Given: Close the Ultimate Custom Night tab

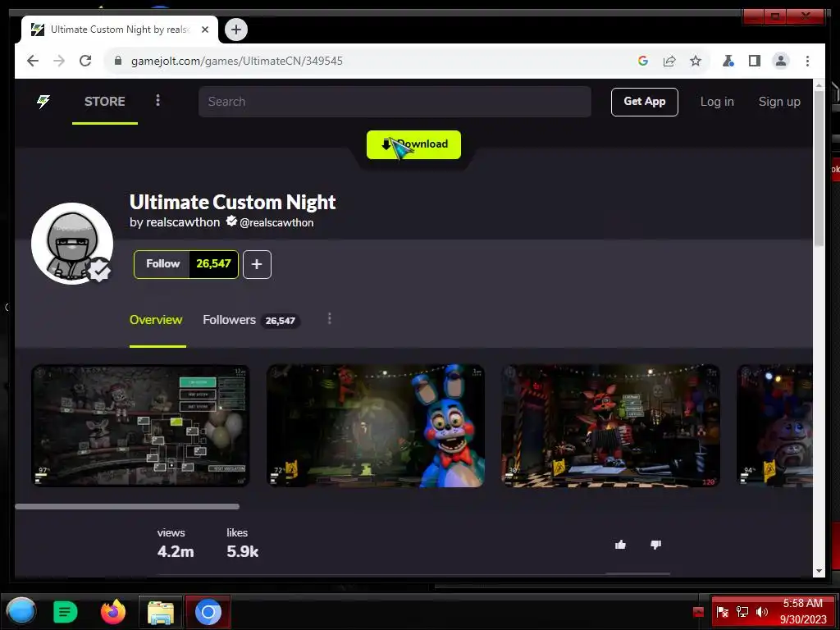Looking at the screenshot, I should (x=204, y=30).
